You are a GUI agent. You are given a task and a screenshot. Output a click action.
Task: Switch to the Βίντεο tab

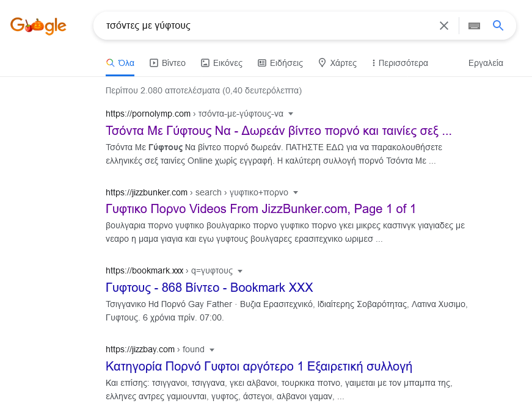[167, 63]
